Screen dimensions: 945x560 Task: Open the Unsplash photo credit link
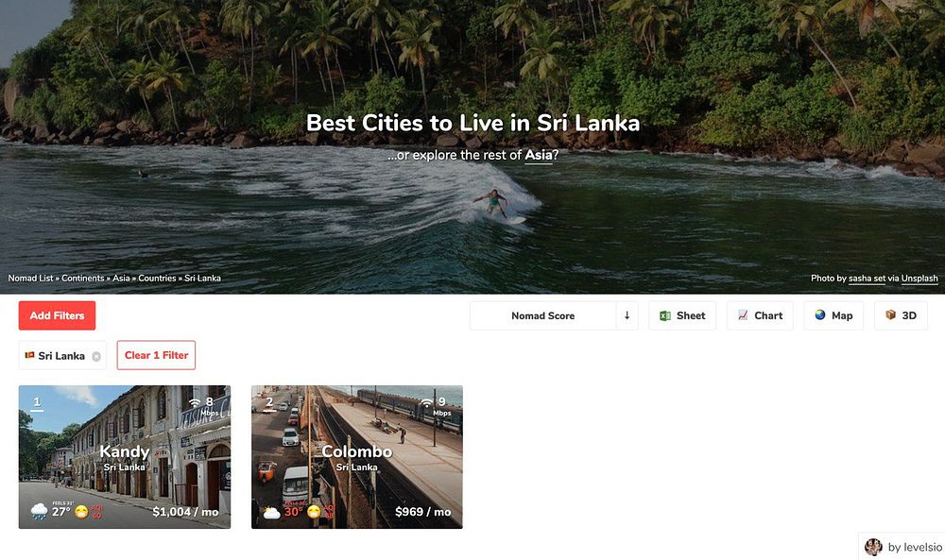(919, 279)
